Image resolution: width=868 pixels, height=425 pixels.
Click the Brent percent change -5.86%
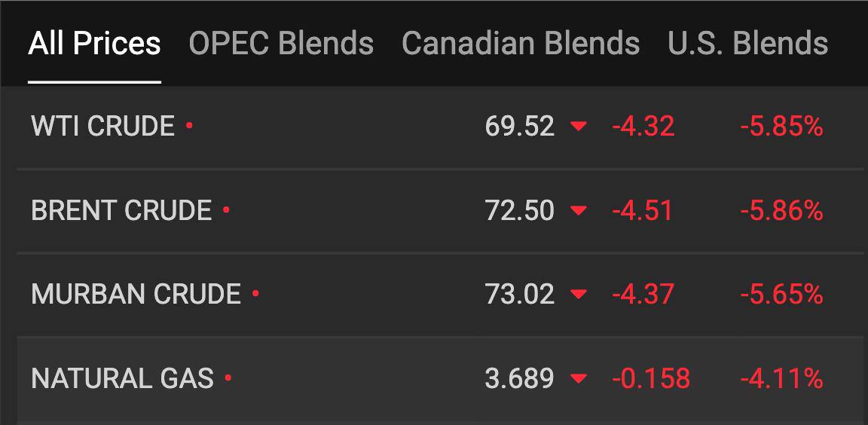[781, 211]
